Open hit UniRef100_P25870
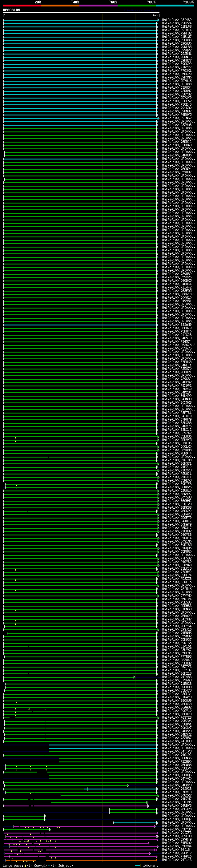 [177, 369]
